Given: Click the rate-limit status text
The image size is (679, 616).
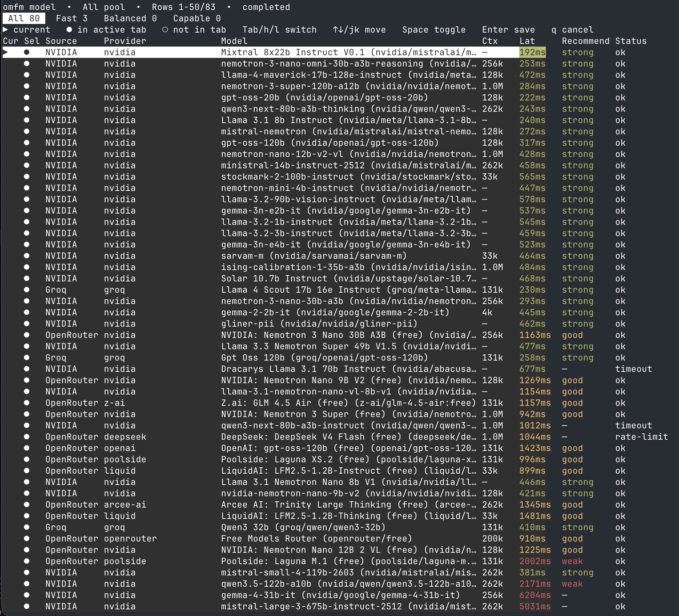Looking at the screenshot, I should point(641,437).
